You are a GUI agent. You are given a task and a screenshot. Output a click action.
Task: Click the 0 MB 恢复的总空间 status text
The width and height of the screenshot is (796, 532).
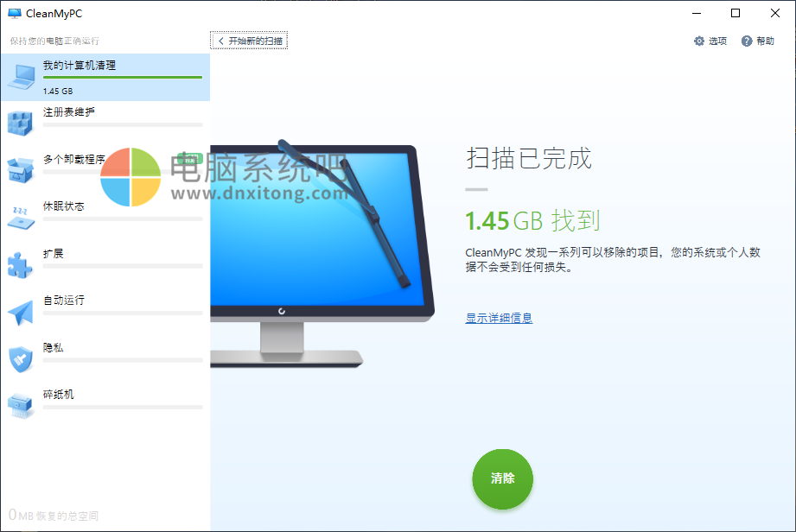tap(54, 516)
